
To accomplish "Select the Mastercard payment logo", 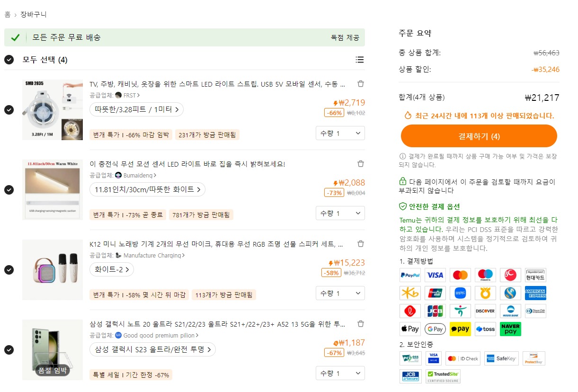I will point(460,275).
